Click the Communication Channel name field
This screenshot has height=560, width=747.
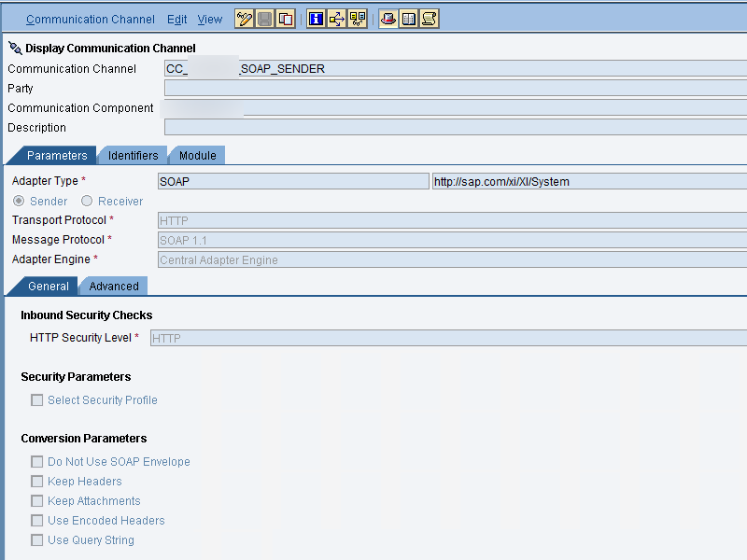[x=456, y=68]
